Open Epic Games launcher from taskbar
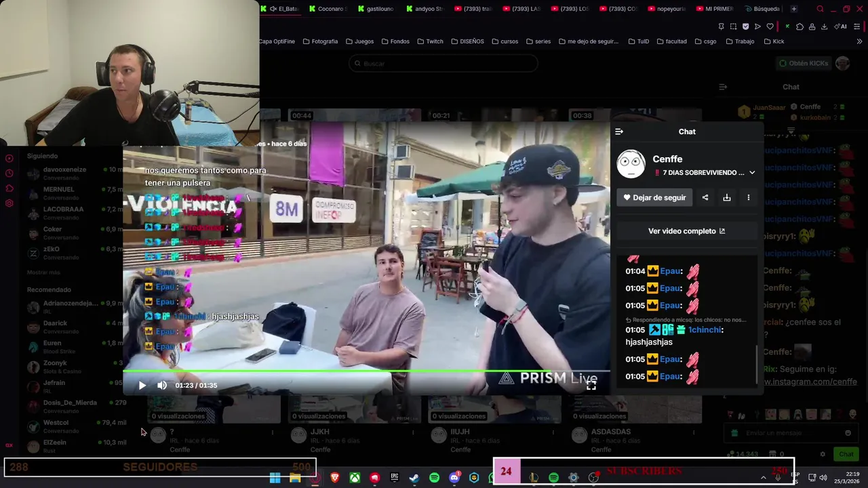 [395, 478]
